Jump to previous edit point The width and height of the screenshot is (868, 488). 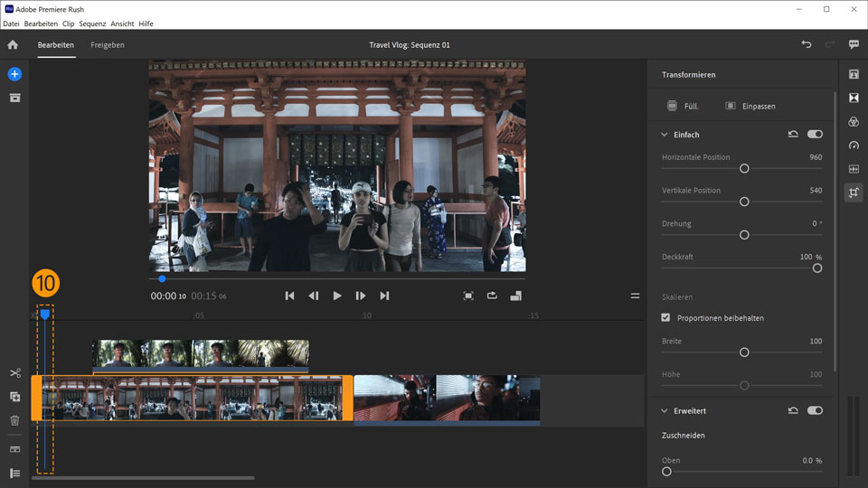coord(289,296)
